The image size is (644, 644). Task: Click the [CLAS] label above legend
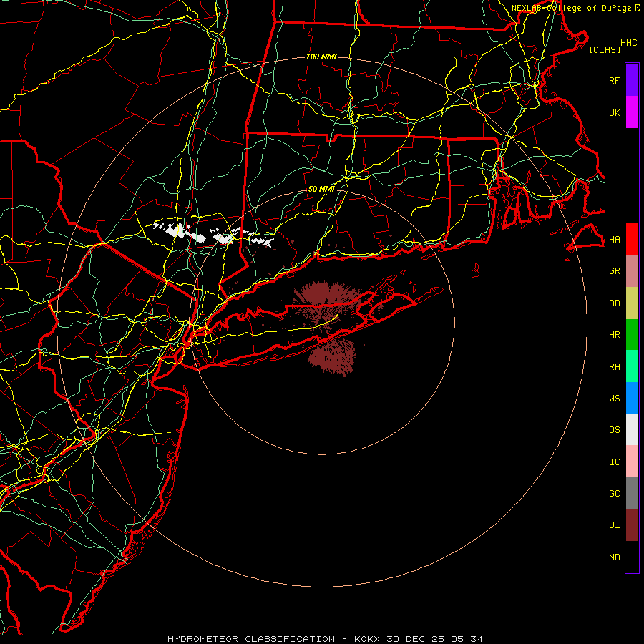605,49
